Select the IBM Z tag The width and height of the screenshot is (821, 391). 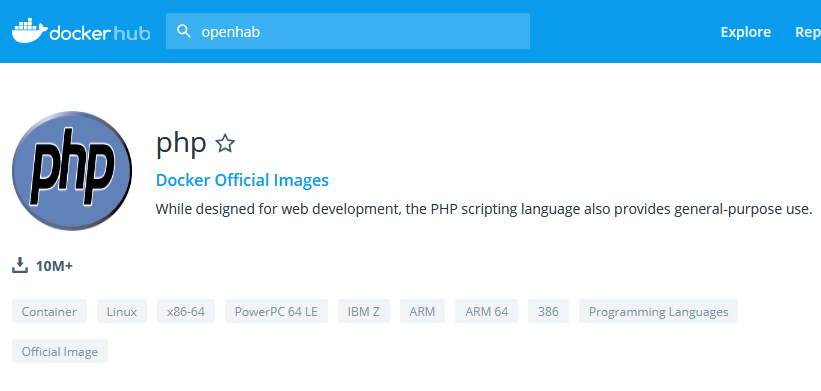tap(364, 311)
